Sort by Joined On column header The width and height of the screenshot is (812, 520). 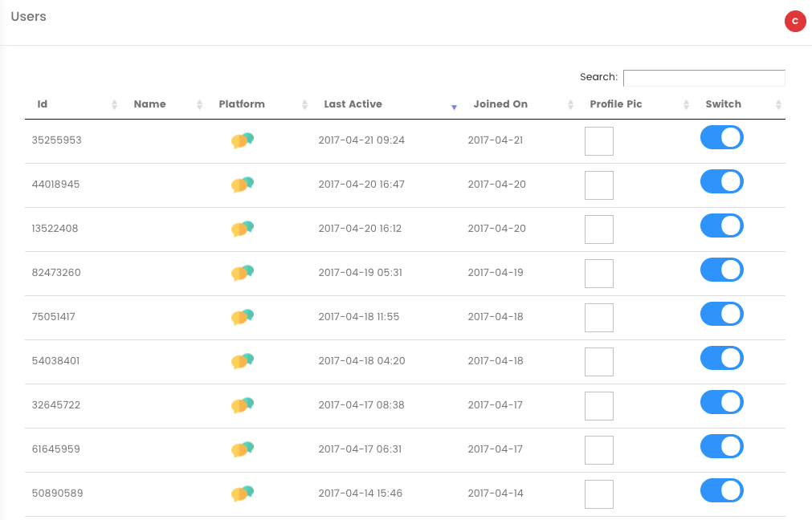pyautogui.click(x=500, y=104)
